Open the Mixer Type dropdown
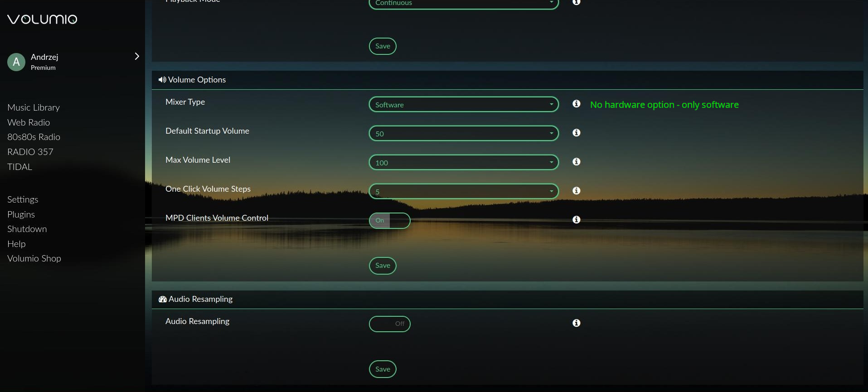Screen dimensions: 868x392 [x=463, y=105]
